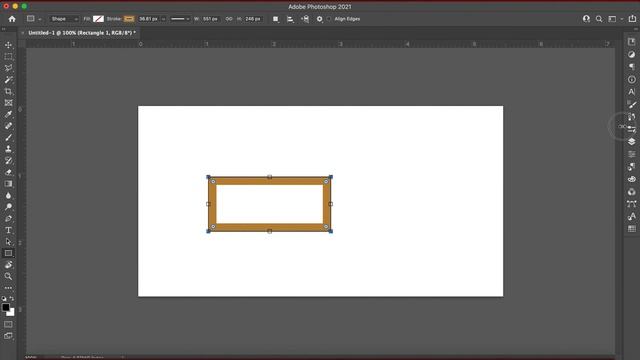Select the Healing Brush tool
This screenshot has width=640, height=360.
coord(8,126)
